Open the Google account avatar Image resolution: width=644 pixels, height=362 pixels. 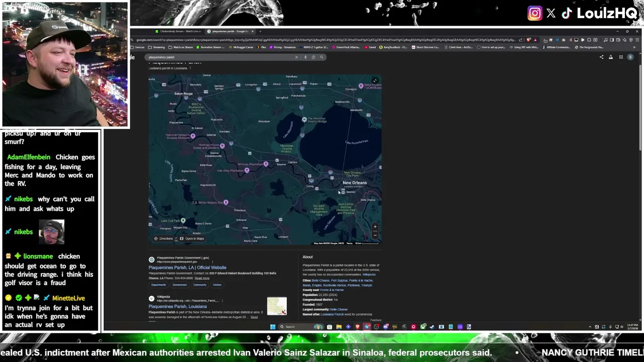coord(630,57)
